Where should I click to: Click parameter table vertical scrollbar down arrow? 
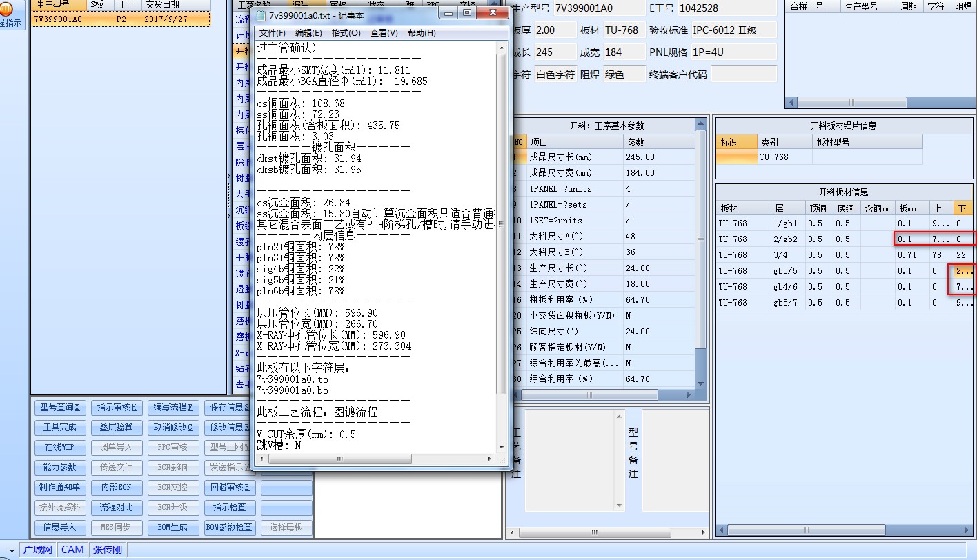701,384
